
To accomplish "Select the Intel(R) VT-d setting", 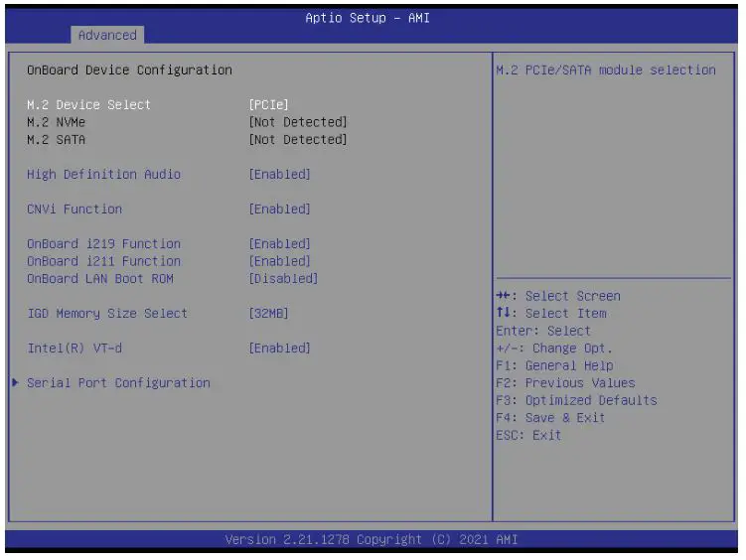I will pyautogui.click(x=75, y=349).
